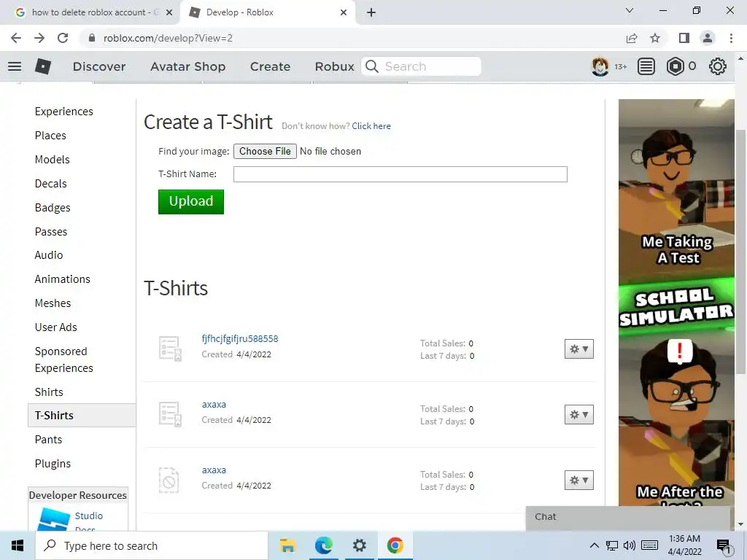Select Sponsored Experiences in the sidebar

tap(64, 359)
